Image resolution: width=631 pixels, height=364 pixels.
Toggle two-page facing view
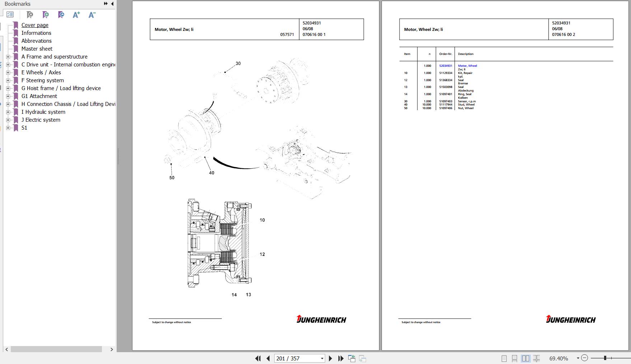tap(525, 358)
